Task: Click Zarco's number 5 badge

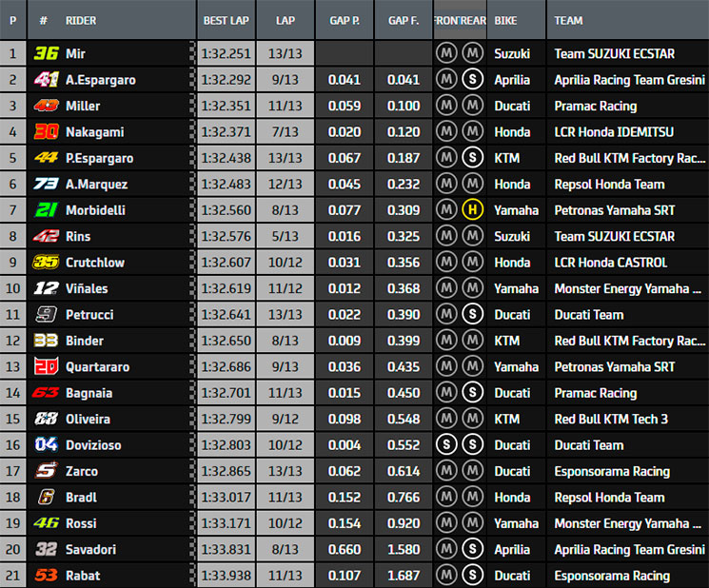Action: pos(46,471)
